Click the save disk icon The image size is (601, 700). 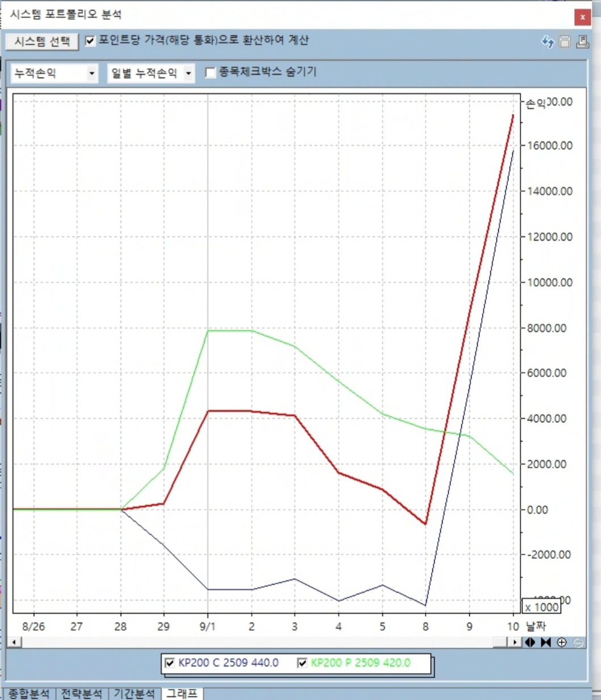point(565,41)
